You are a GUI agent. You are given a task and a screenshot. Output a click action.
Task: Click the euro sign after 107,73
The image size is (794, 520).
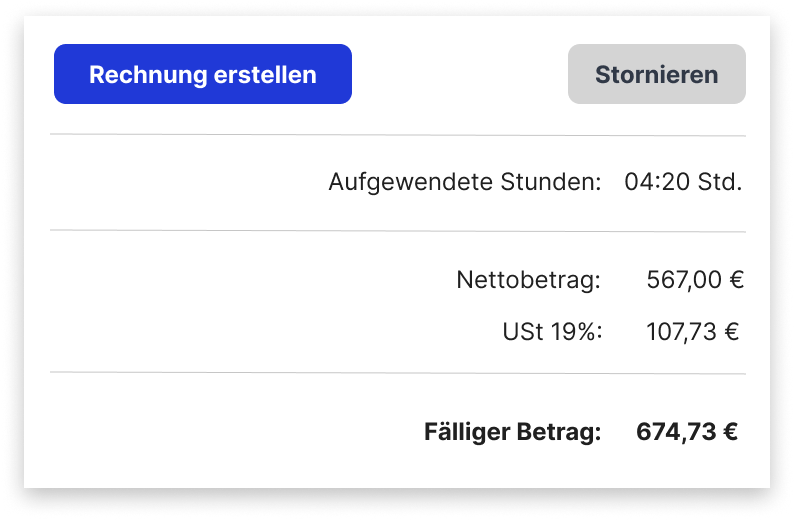coord(731,331)
